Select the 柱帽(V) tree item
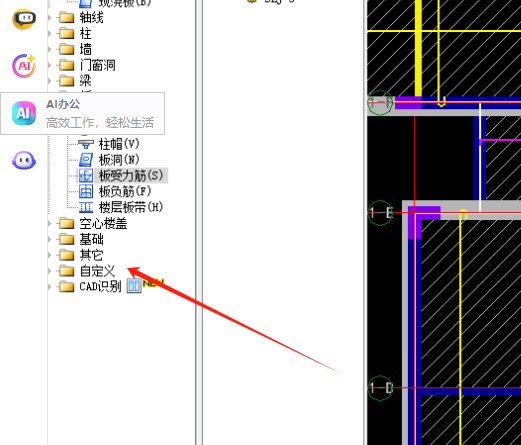This screenshot has height=445, width=521. 119,144
